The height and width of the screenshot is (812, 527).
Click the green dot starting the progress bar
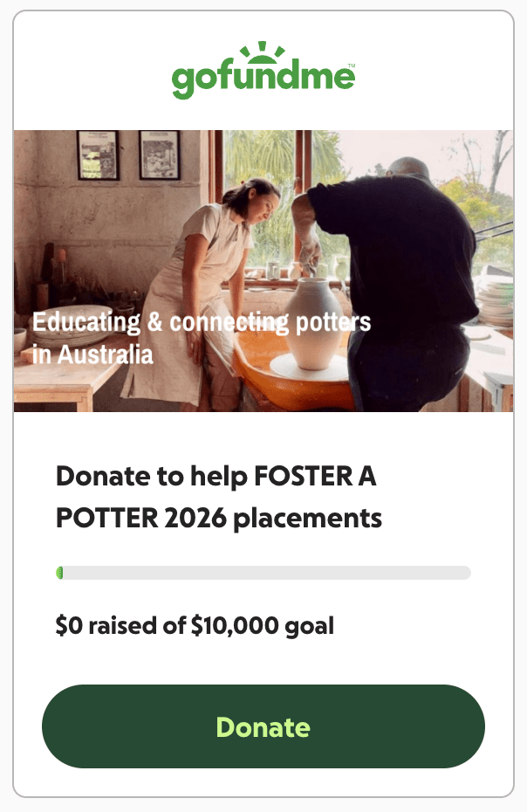coord(59,573)
